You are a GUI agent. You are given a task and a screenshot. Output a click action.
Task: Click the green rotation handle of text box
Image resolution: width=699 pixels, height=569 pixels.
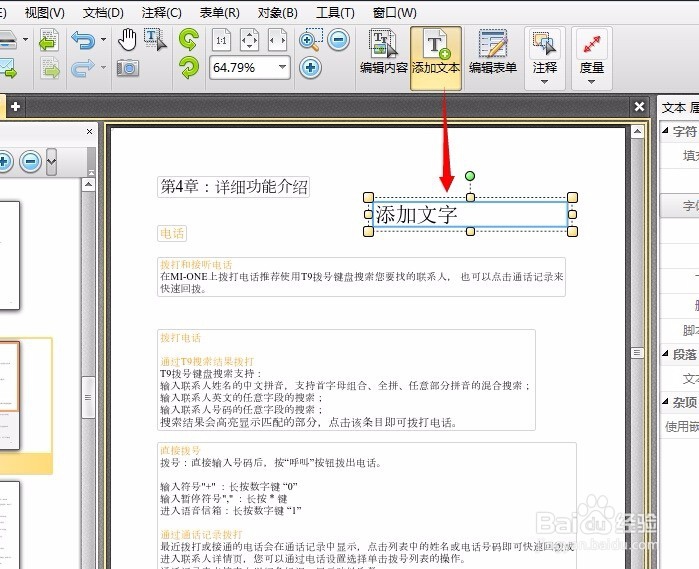coord(470,176)
